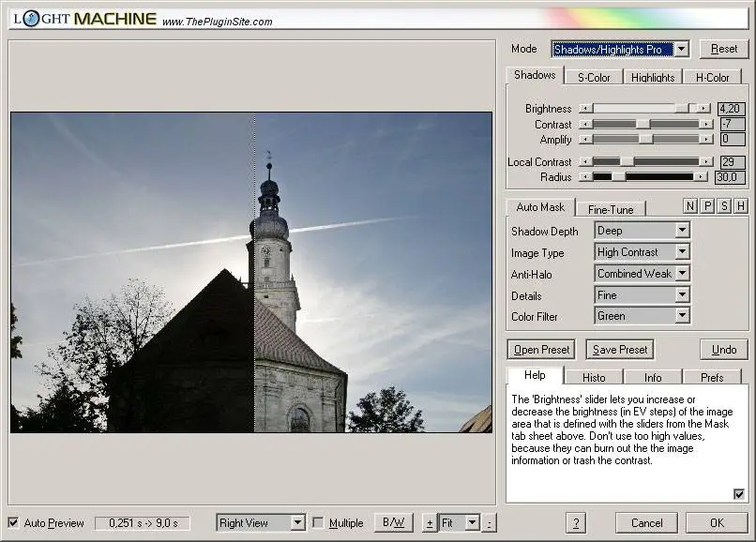This screenshot has width=756, height=542.
Task: Open help with the question mark button
Action: [x=578, y=523]
